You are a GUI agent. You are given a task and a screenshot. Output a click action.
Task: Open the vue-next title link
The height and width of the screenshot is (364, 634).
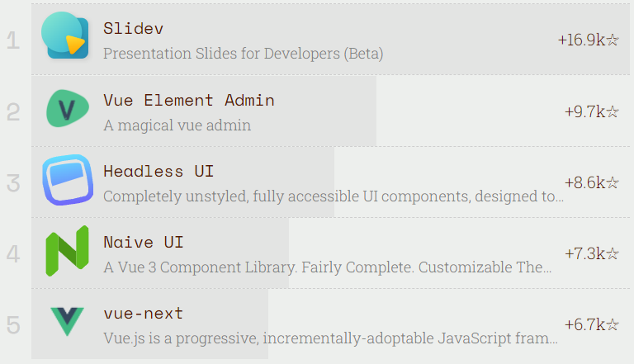144,314
